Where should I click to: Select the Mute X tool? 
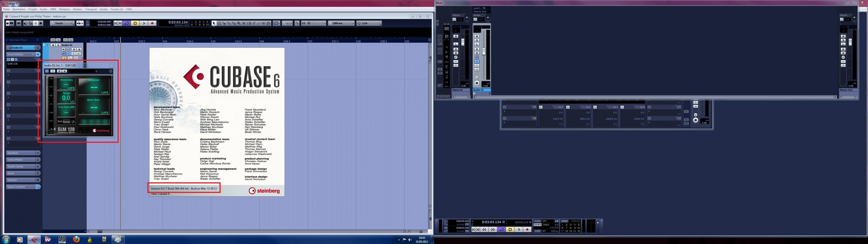(x=244, y=23)
